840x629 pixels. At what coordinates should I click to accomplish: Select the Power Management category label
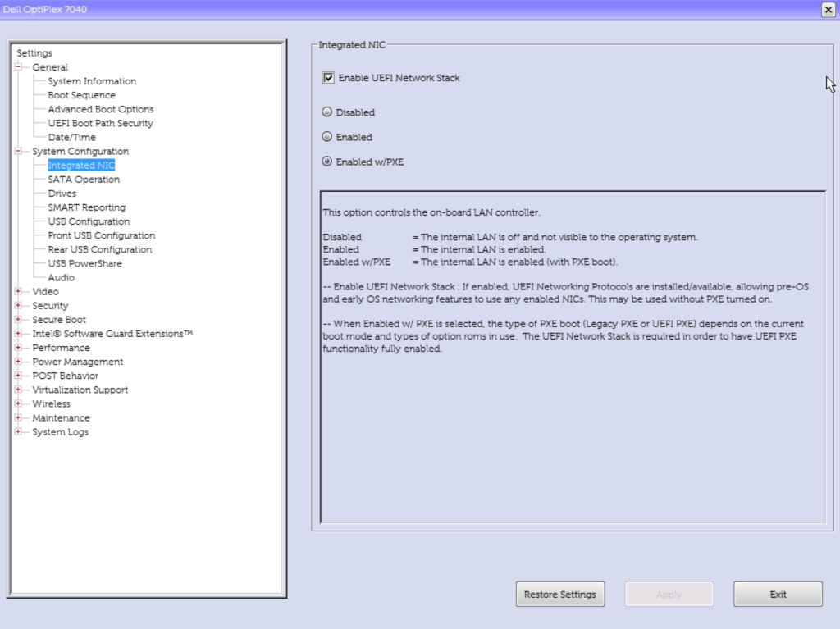(78, 362)
